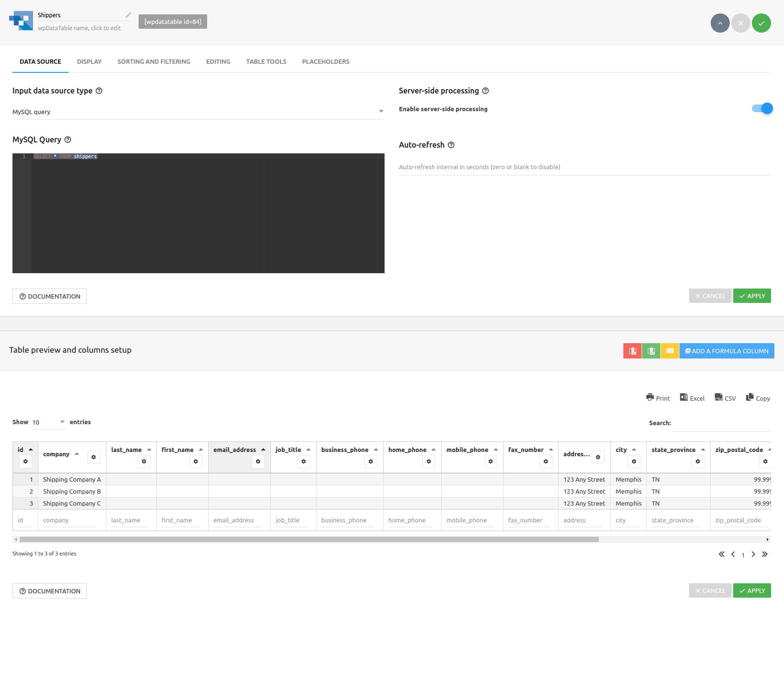The width and height of the screenshot is (784, 694).
Task: Open the Table Tools tab
Action: click(x=266, y=62)
